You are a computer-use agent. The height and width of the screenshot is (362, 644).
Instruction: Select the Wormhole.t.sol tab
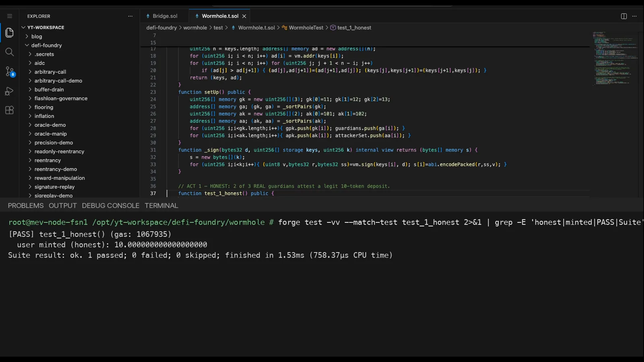pyautogui.click(x=220, y=16)
